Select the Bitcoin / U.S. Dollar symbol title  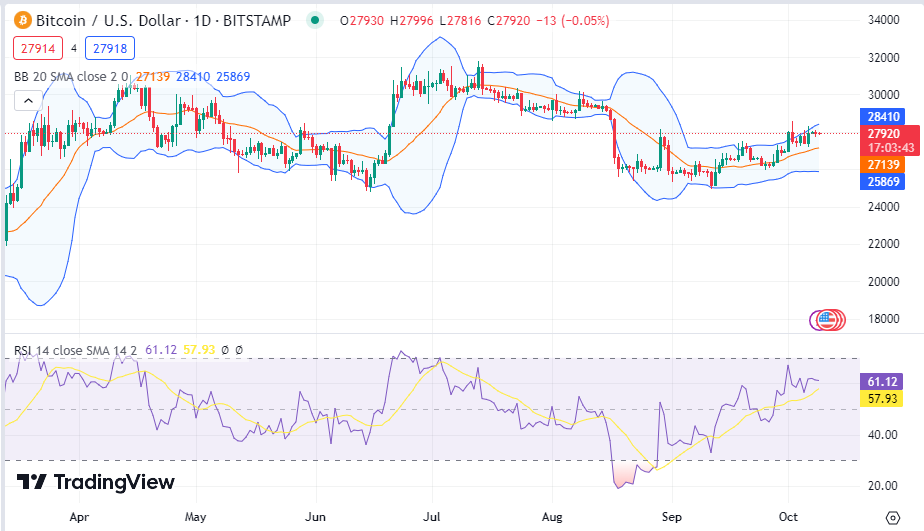pyautogui.click(x=108, y=21)
